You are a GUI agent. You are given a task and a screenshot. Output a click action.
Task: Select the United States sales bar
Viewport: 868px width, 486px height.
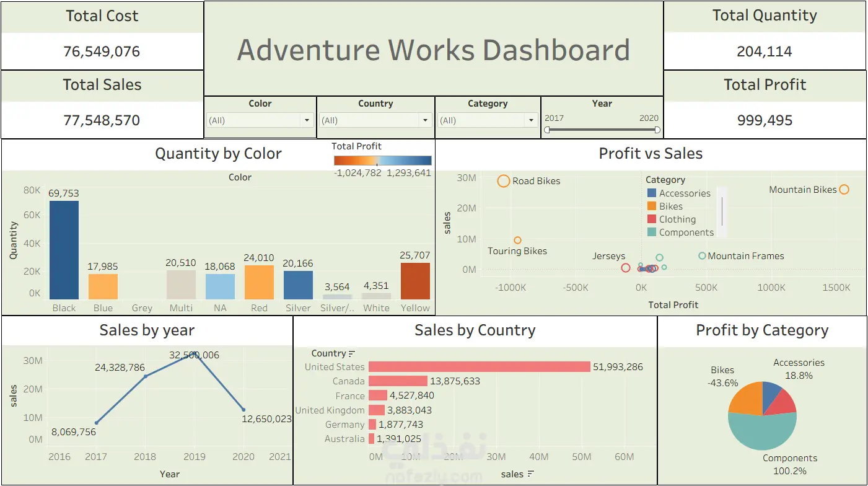(x=480, y=367)
